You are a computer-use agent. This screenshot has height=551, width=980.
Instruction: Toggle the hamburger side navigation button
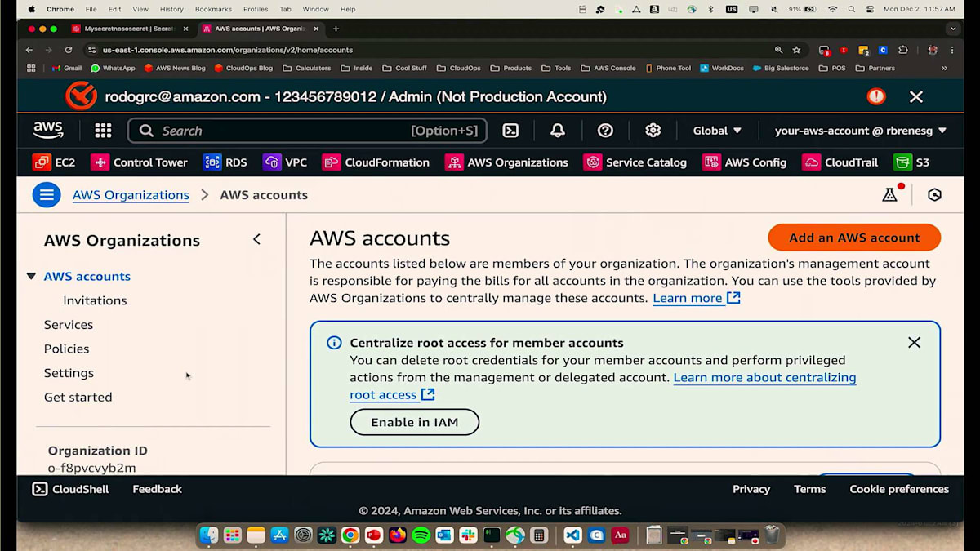point(47,195)
